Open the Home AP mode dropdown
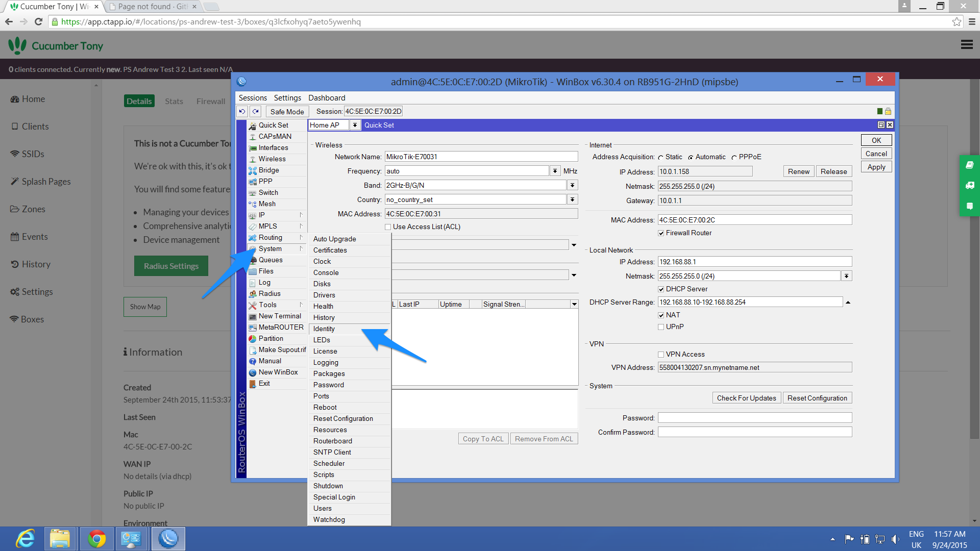 point(355,125)
